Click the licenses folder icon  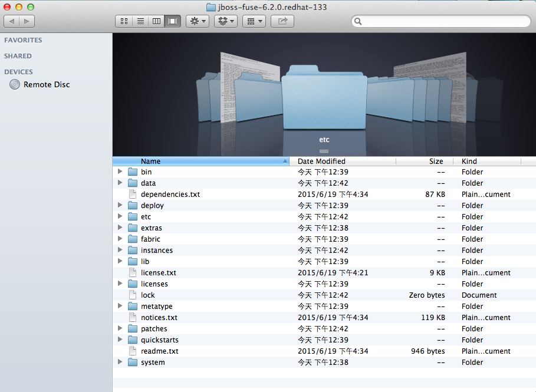[133, 284]
